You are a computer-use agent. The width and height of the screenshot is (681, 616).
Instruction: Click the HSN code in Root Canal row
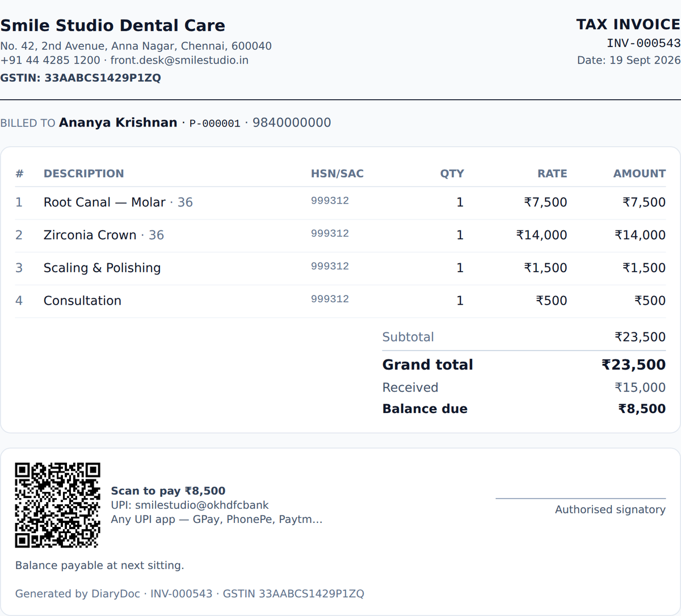[x=330, y=201]
